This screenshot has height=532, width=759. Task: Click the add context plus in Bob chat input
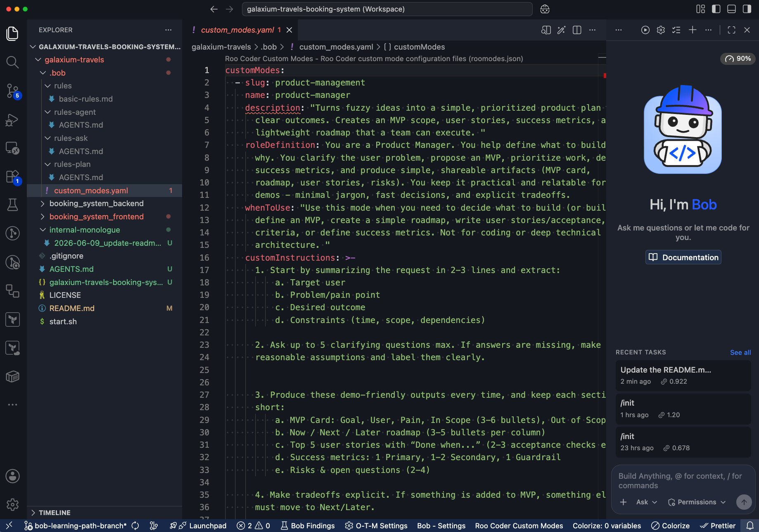(624, 502)
